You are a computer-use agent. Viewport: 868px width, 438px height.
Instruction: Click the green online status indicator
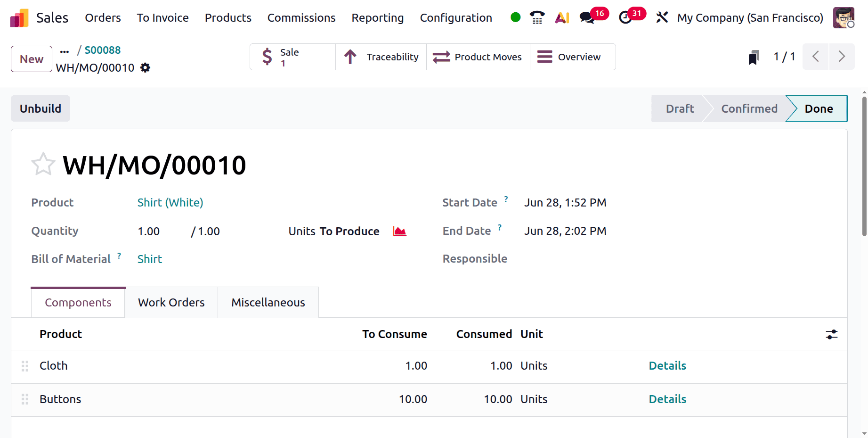[x=516, y=17]
